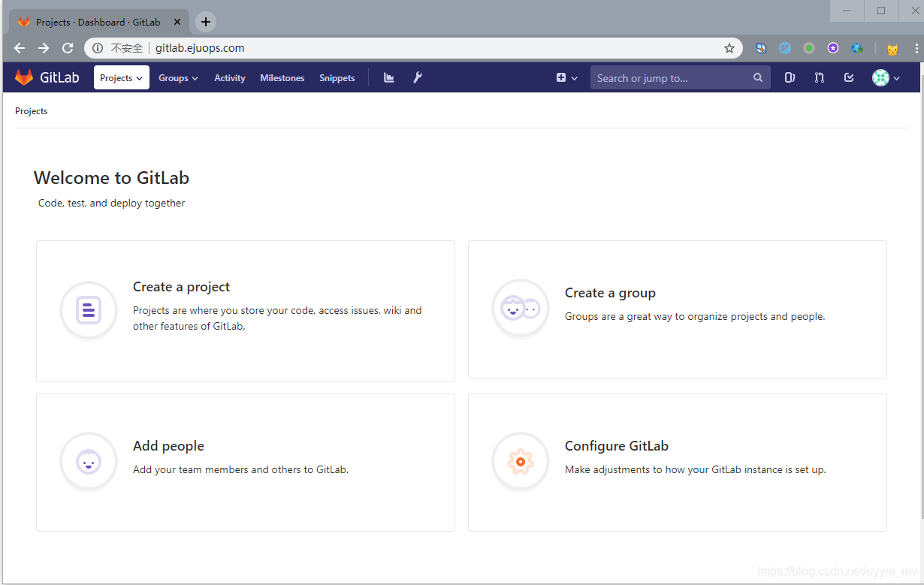Screen dimensions: 924x585
Task: Click the Create a group faces icon
Action: (x=521, y=309)
